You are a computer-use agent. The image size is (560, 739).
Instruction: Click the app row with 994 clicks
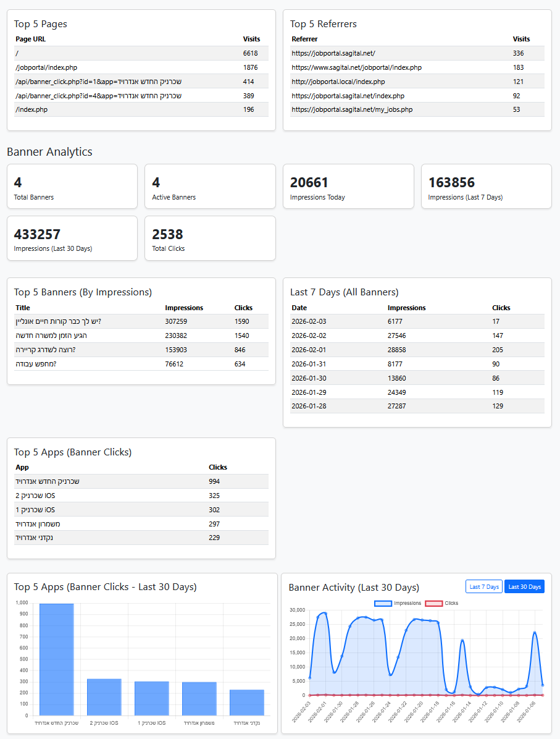point(141,481)
